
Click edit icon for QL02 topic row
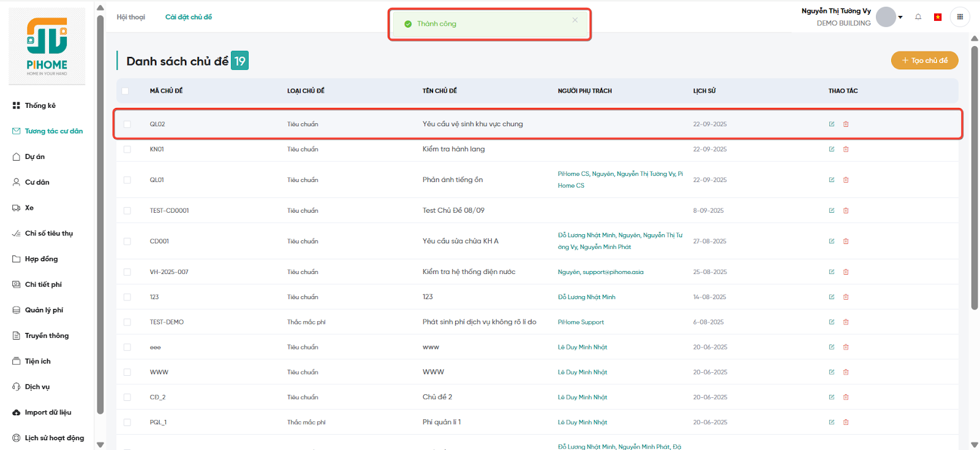[832, 124]
